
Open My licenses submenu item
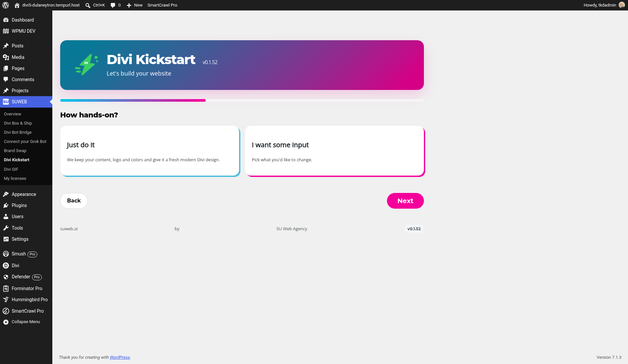(15, 179)
